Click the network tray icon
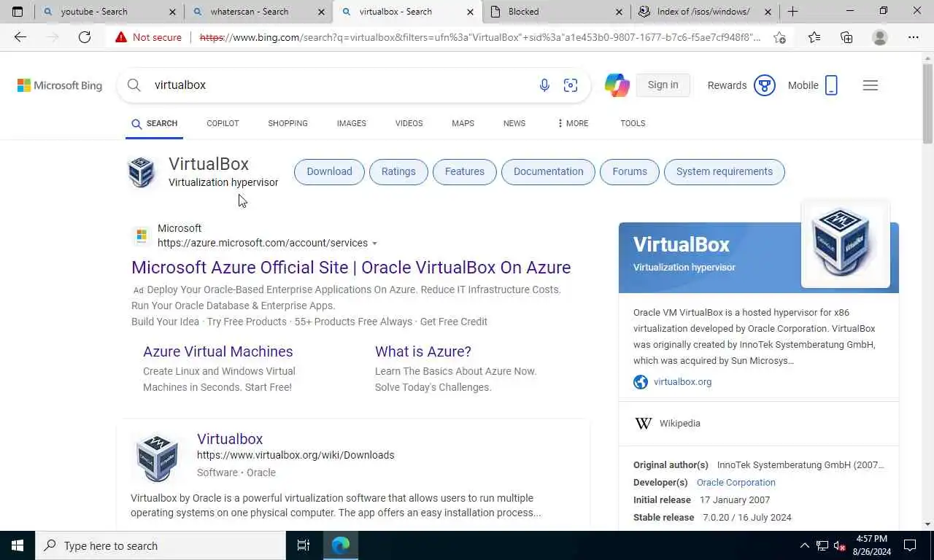The height and width of the screenshot is (560, 934). 822,545
